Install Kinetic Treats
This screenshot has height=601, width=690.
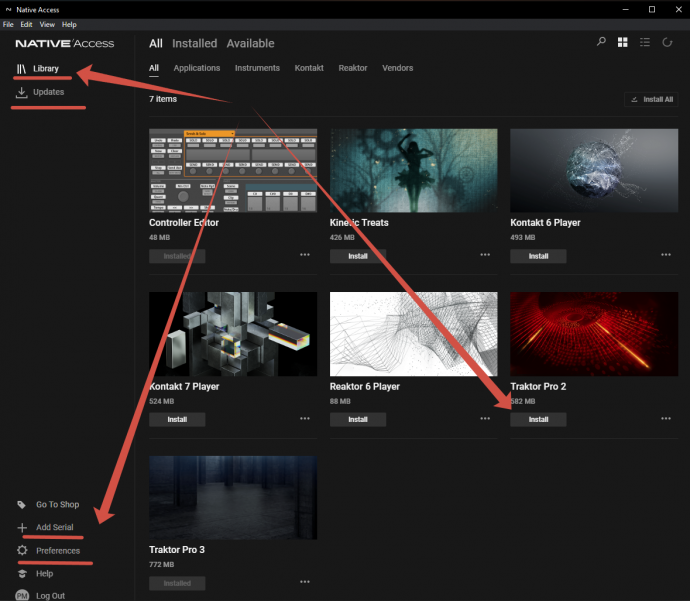358,256
